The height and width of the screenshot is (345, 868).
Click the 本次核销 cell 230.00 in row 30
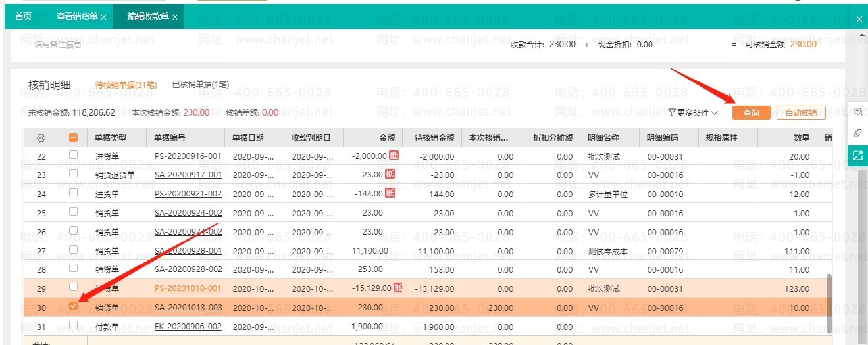click(501, 308)
